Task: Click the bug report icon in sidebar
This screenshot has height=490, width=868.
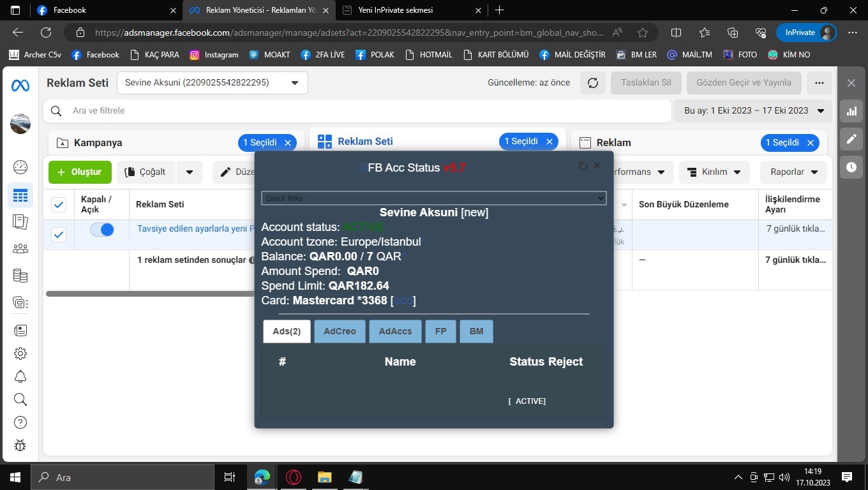Action: (x=20, y=445)
